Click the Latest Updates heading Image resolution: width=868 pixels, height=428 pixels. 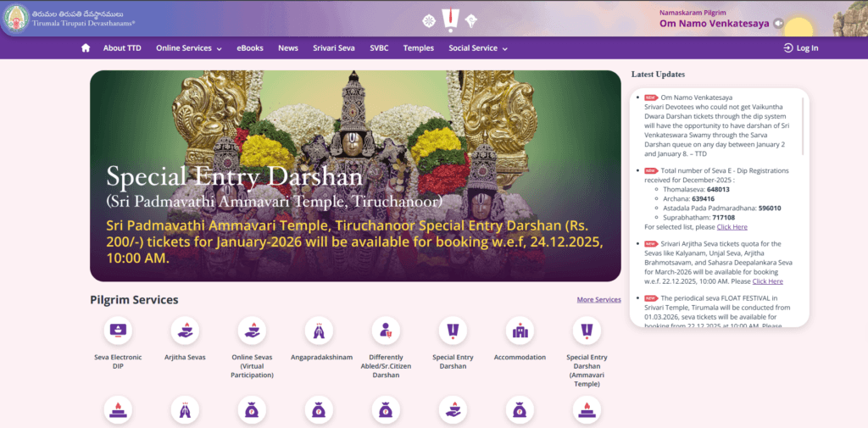point(658,75)
